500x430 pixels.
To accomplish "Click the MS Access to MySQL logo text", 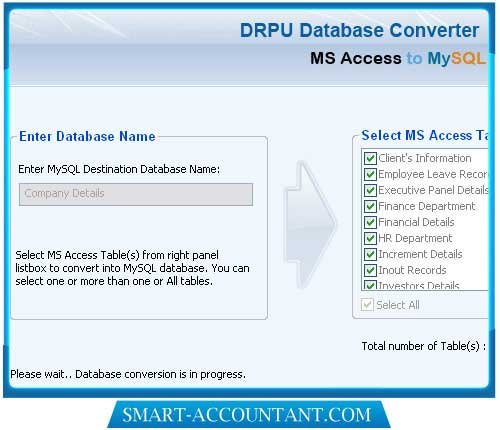I will click(397, 58).
